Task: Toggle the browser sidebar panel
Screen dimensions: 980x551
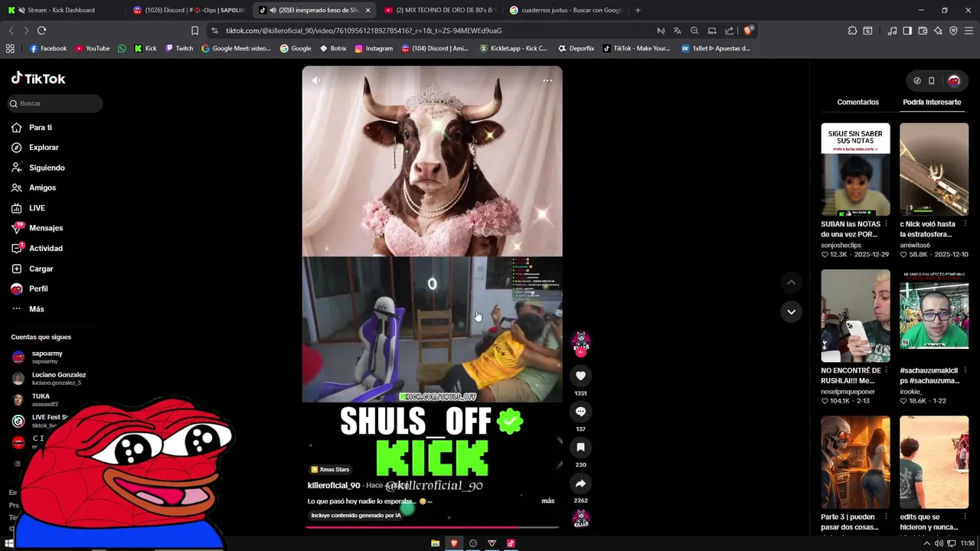Action: click(x=907, y=31)
